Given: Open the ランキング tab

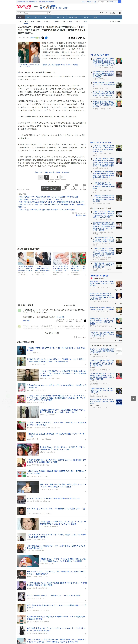Looking at the screenshot, I should click(x=86, y=17).
